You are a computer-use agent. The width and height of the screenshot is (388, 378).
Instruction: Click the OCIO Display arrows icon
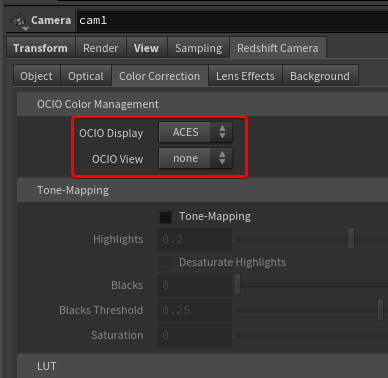(x=222, y=132)
